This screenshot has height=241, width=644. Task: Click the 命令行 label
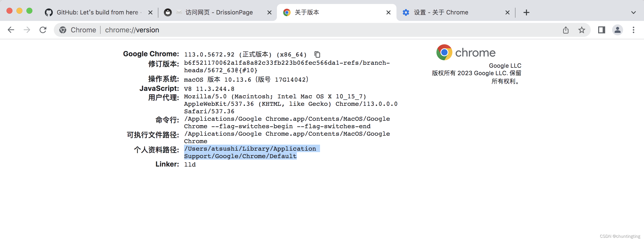[x=167, y=120]
